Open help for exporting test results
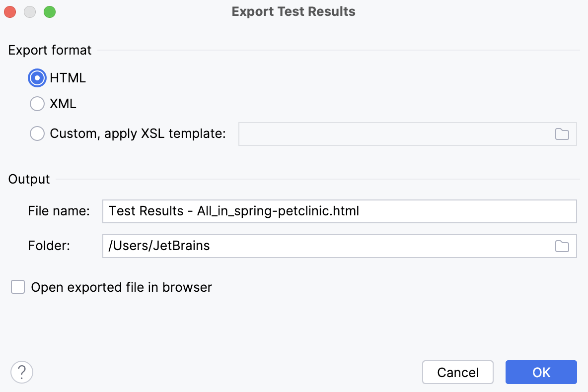 (21, 372)
